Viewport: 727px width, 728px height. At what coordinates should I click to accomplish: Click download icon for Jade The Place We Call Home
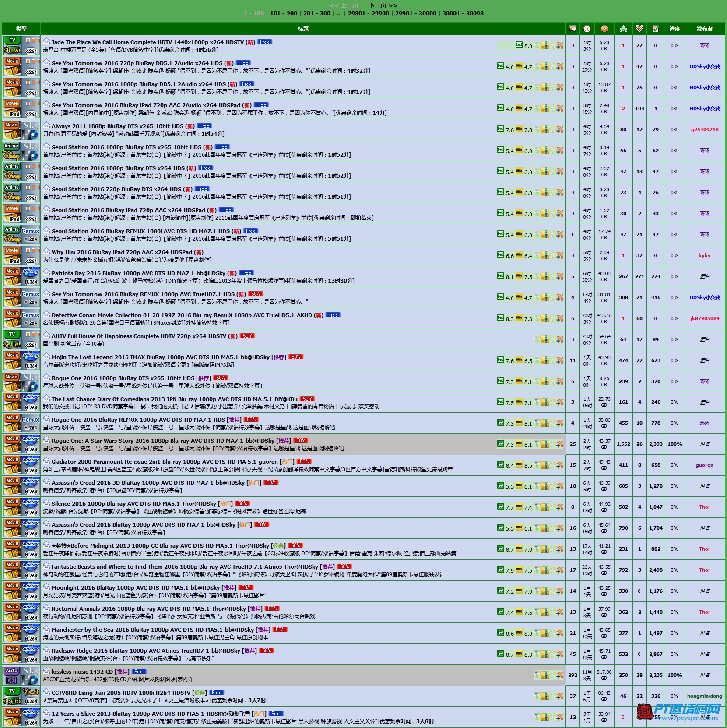coord(537,45)
